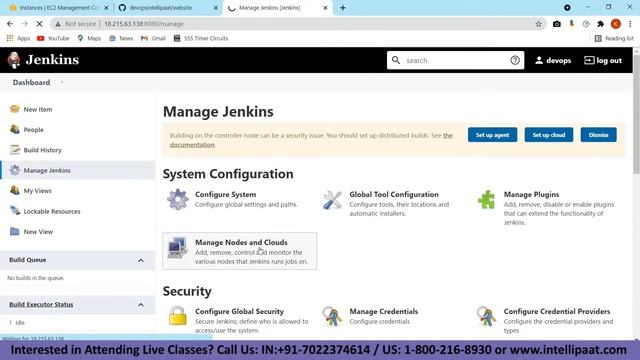
Task: Click the camera extension icon in toolbar
Action: coord(557,24)
